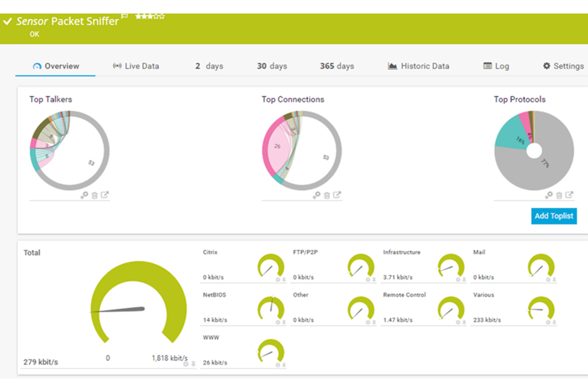The width and height of the screenshot is (588, 392).
Task: Open settings icon under Top Connections chart
Action: [x=316, y=195]
